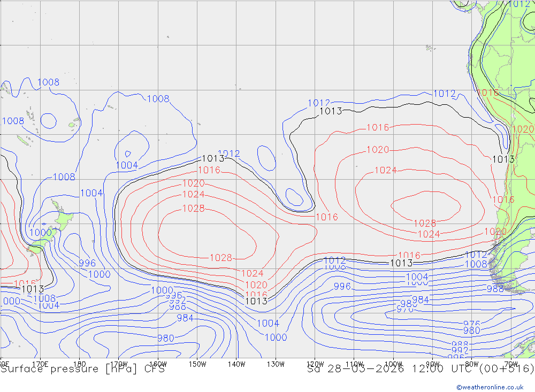Image resolution: width=535 pixels, height=392 pixels.
Task: Click the 170E longitude label
Action: click(40, 364)
